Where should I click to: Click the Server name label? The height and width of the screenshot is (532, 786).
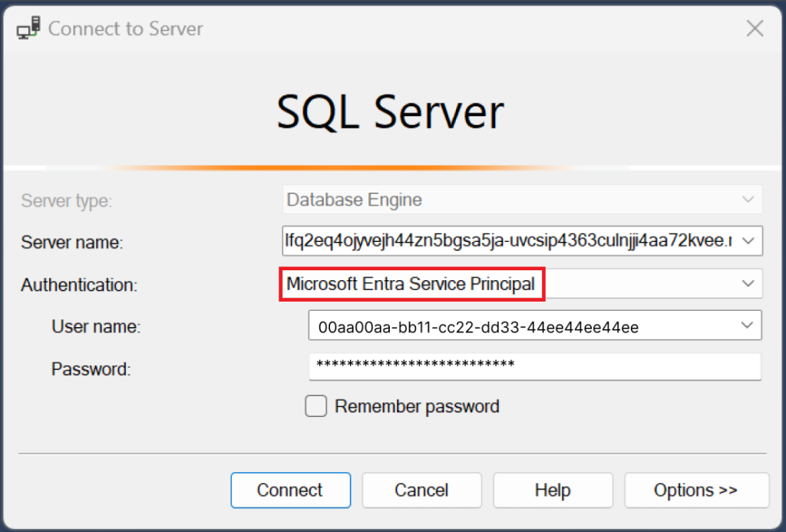tap(71, 242)
